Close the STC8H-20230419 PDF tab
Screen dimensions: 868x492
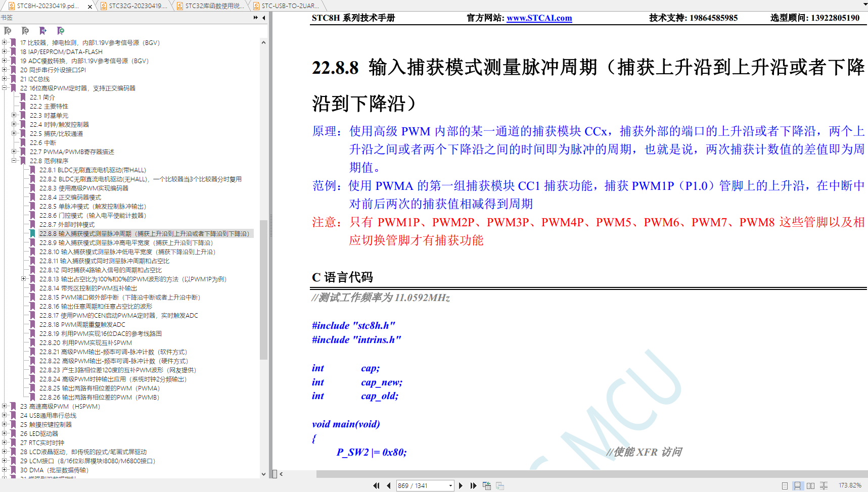tap(90, 7)
